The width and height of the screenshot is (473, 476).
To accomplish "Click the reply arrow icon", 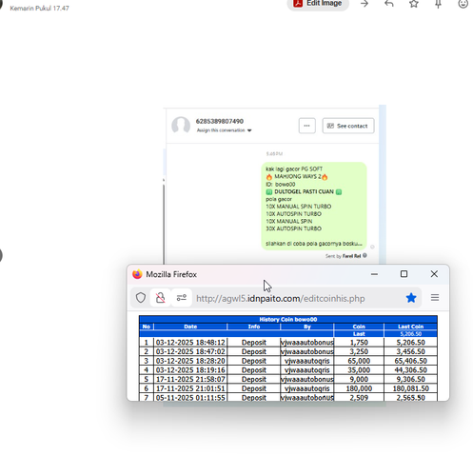I will coord(389,4).
